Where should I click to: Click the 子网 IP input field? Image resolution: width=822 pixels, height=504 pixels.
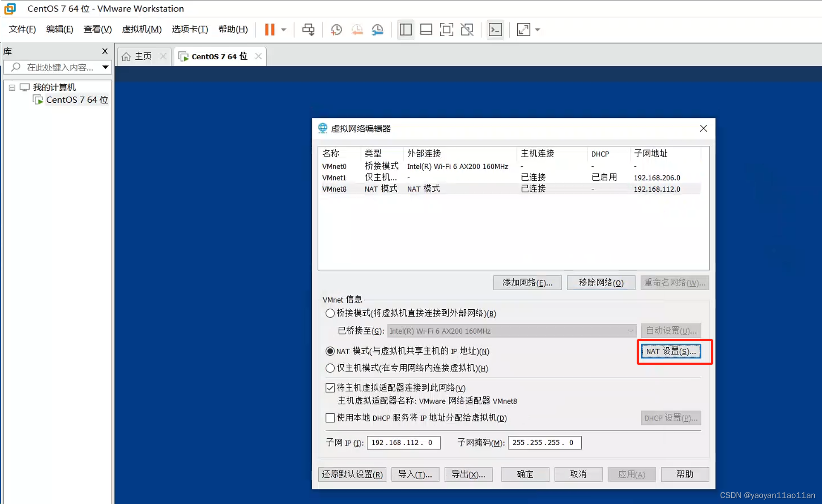click(403, 443)
